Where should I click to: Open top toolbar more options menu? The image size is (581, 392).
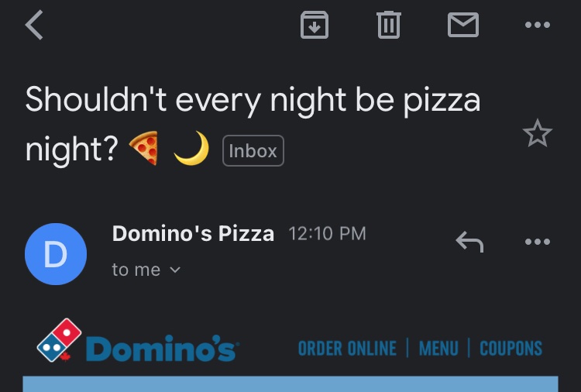[x=538, y=25]
